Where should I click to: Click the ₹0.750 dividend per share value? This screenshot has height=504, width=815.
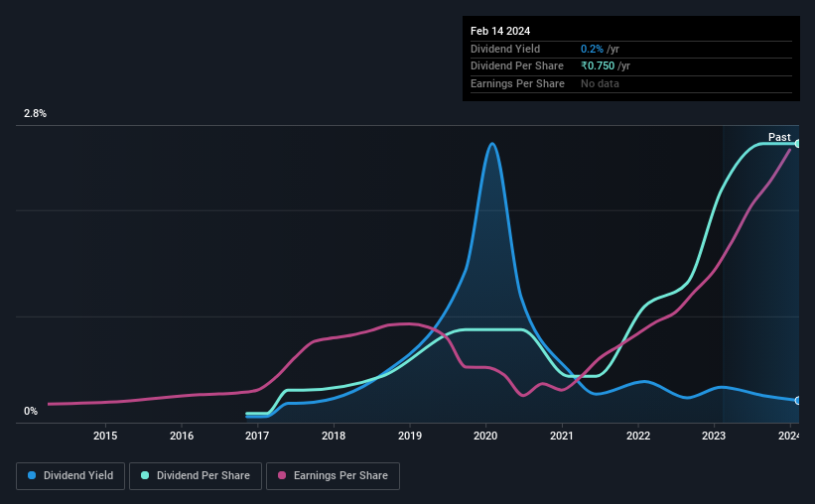coord(598,66)
